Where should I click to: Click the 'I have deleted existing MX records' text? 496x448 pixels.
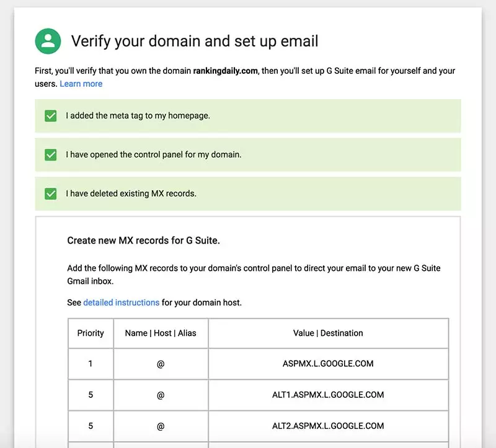(131, 194)
